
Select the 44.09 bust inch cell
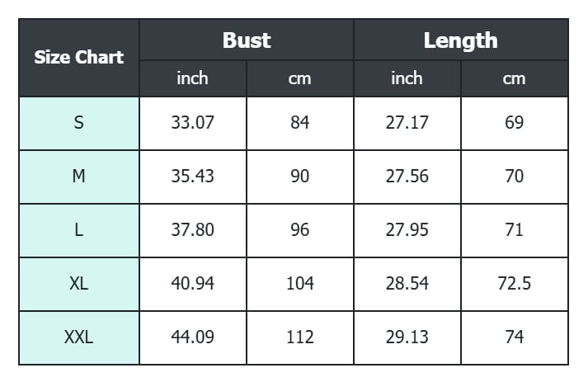193,337
